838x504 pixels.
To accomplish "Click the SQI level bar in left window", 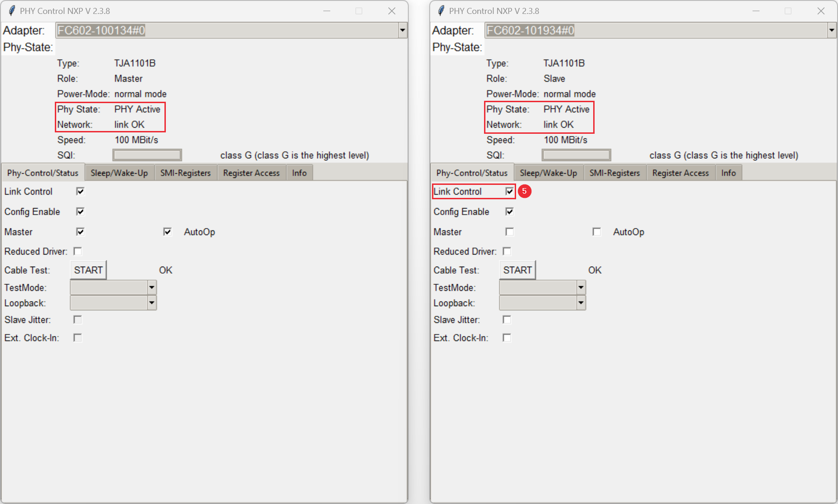I will tap(147, 155).
